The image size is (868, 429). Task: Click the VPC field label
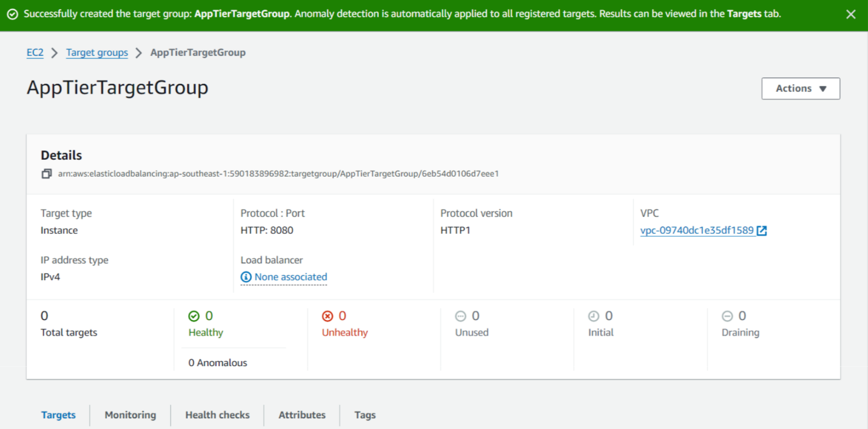coord(649,213)
